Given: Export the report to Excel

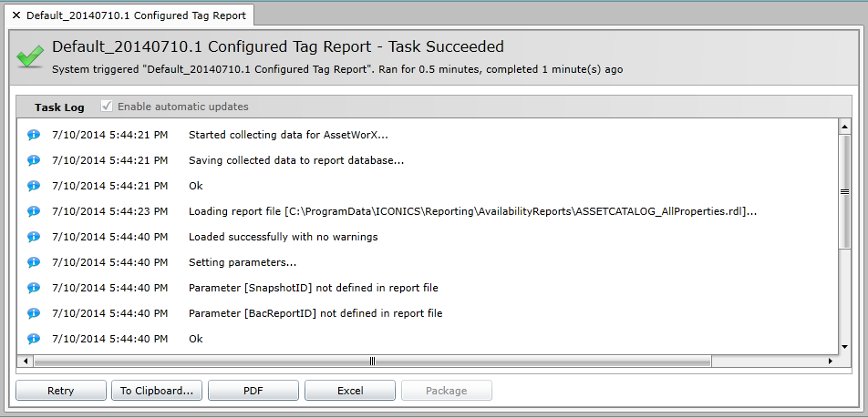Looking at the screenshot, I should click(x=350, y=391).
